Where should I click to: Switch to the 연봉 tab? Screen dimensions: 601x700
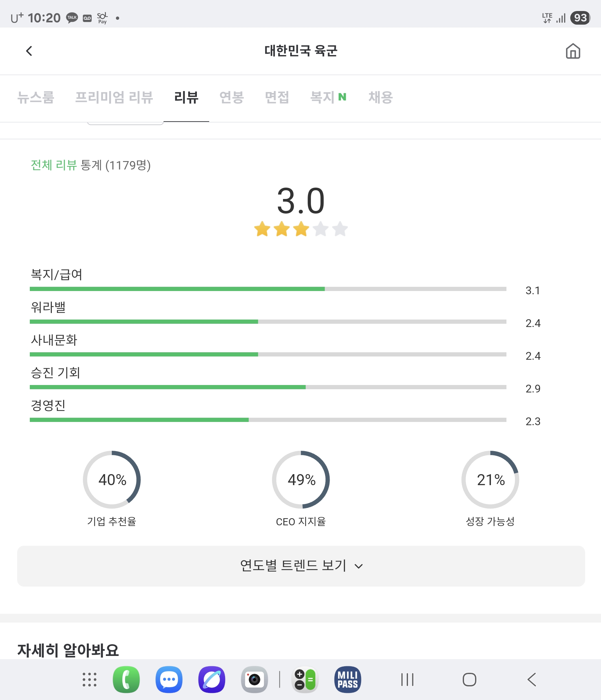click(232, 97)
